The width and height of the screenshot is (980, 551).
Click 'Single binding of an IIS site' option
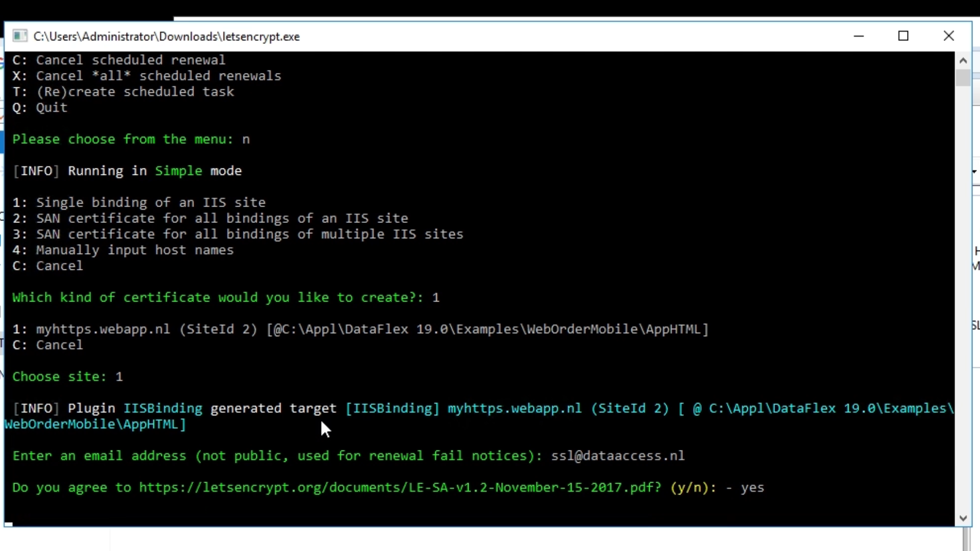point(150,203)
